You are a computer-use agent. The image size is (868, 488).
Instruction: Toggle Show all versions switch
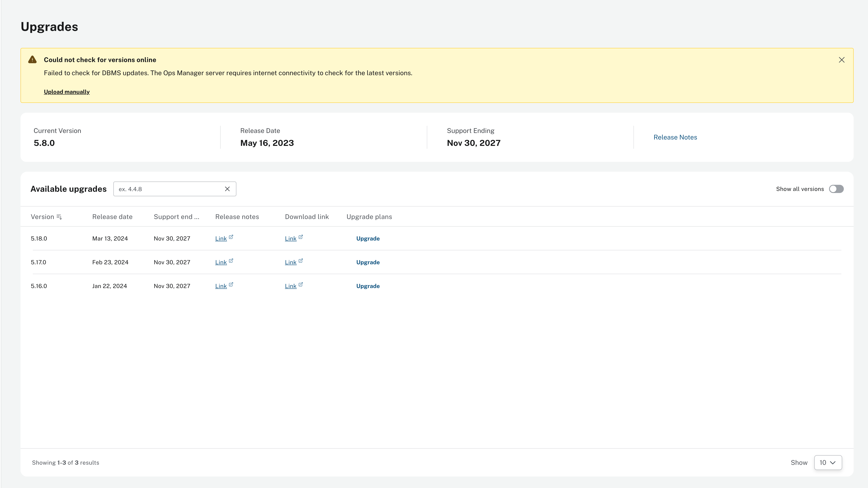[x=836, y=189]
